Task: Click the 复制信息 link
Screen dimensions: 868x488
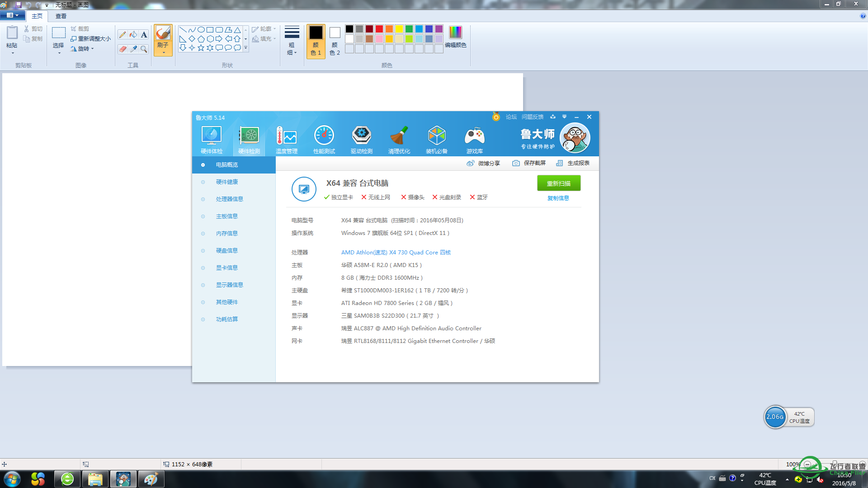Action: tap(558, 198)
